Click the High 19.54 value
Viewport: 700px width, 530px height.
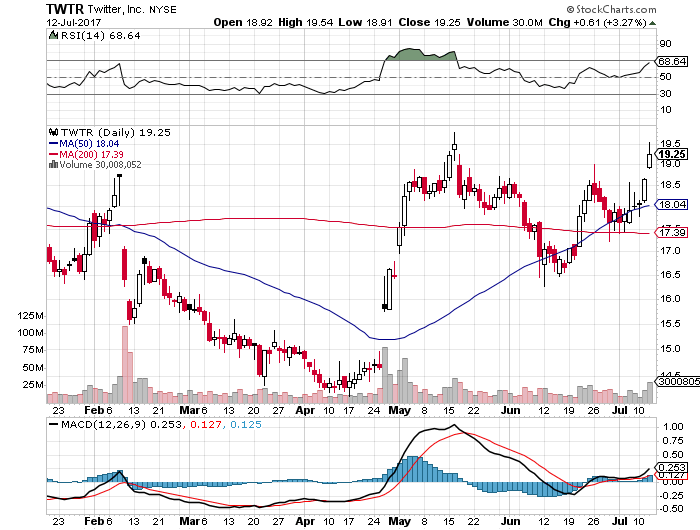(305, 22)
